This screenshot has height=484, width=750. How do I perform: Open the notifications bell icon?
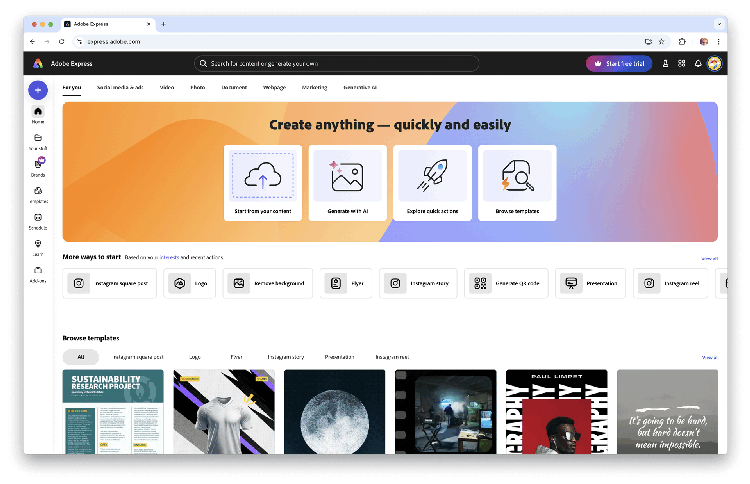coord(698,63)
